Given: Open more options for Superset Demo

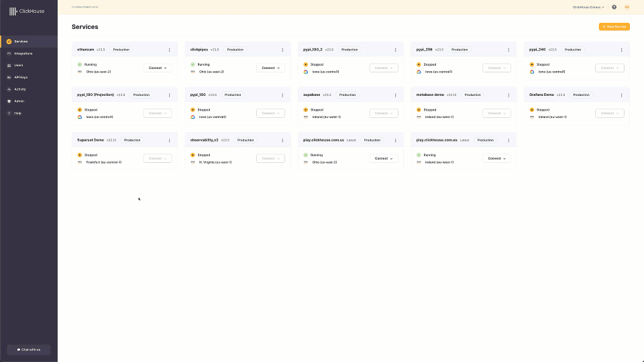Looking at the screenshot, I should [x=169, y=140].
